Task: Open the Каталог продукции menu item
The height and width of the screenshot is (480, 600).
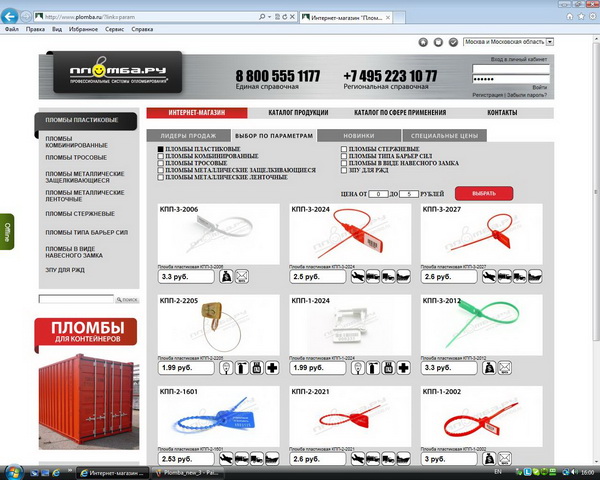Action: [x=298, y=113]
